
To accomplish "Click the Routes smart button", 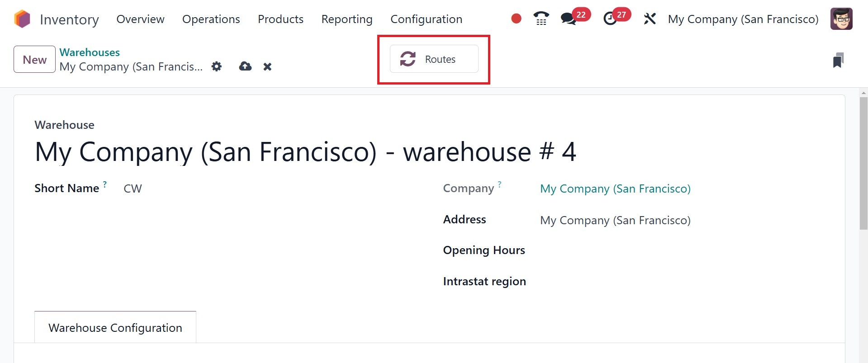I will point(434,59).
